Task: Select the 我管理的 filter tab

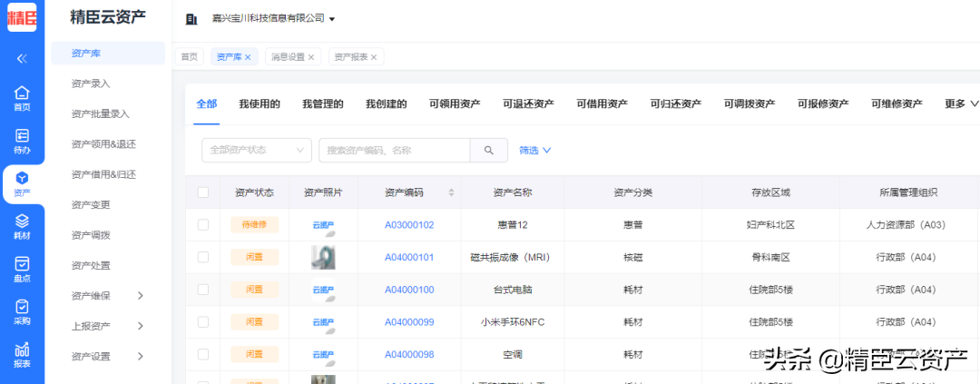Action: tap(323, 103)
